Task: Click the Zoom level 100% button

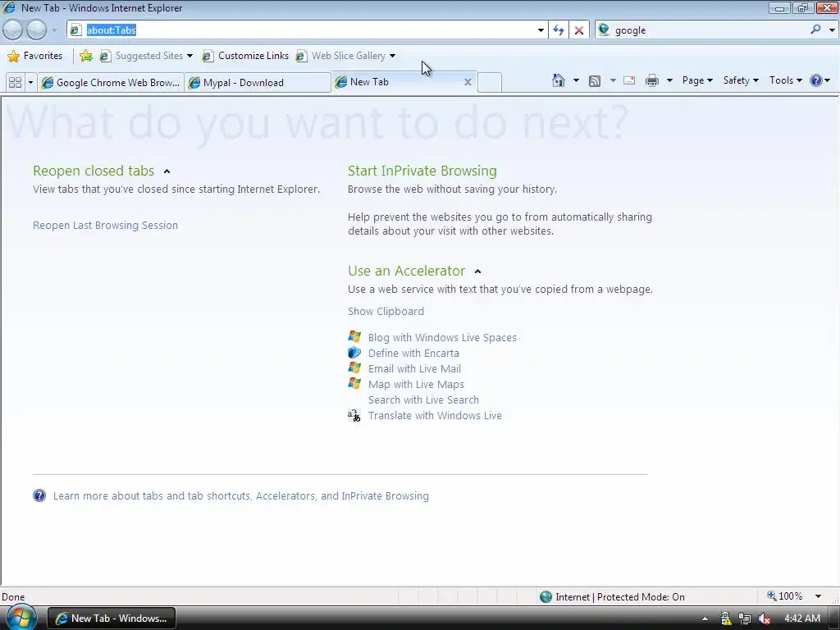Action: pos(785,596)
